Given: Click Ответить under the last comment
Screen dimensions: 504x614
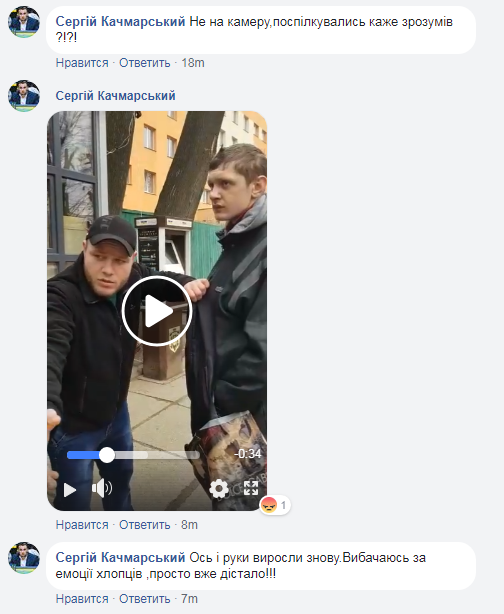Looking at the screenshot, I should point(145,599).
